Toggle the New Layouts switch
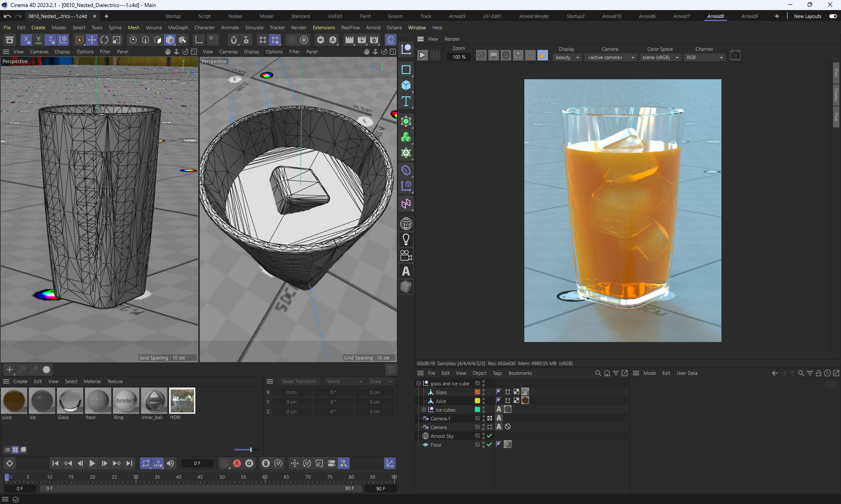Screen dimensions: 841x504 tap(833, 16)
